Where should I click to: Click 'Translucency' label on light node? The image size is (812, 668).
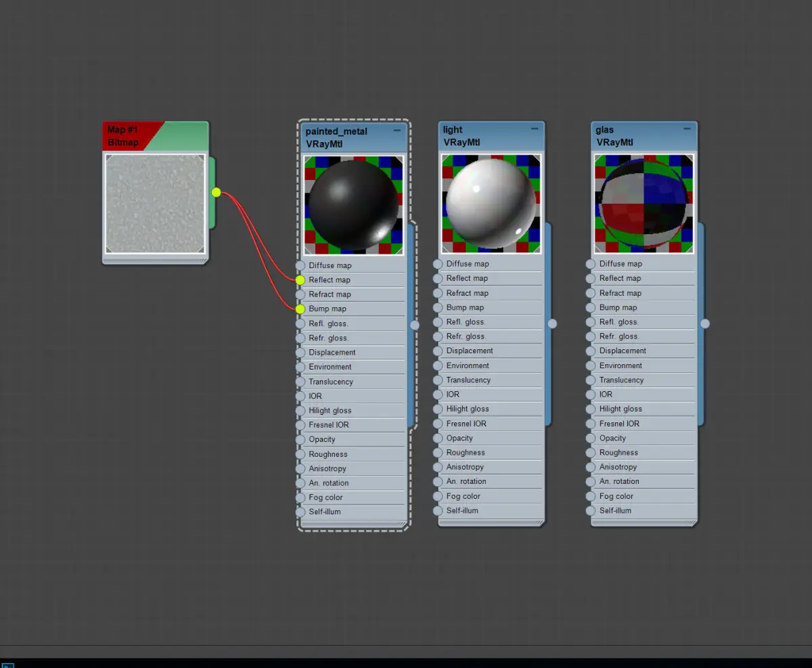click(x=468, y=380)
